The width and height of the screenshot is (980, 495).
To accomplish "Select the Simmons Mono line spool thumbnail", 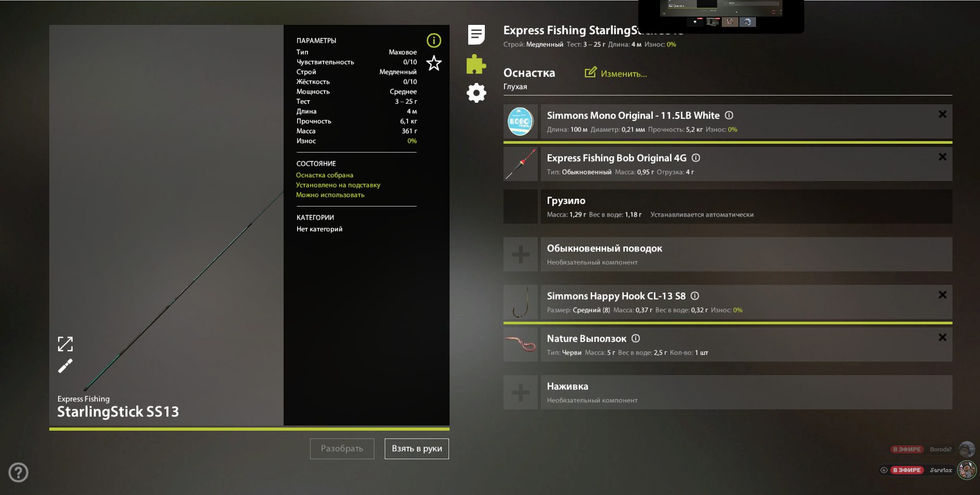I will 520,121.
